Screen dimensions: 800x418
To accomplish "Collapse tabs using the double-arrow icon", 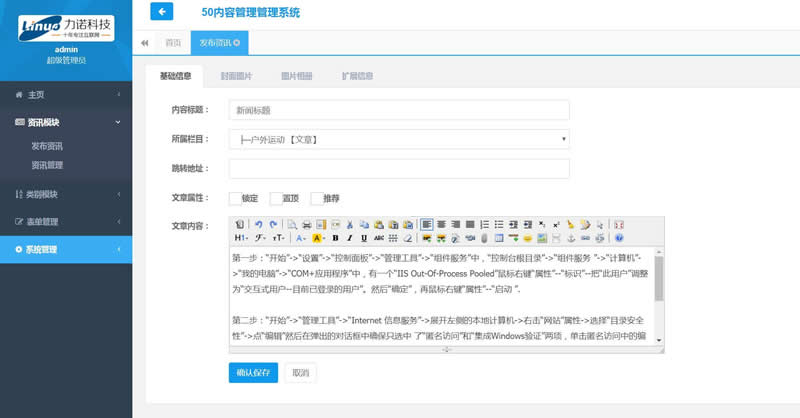I will (145, 43).
